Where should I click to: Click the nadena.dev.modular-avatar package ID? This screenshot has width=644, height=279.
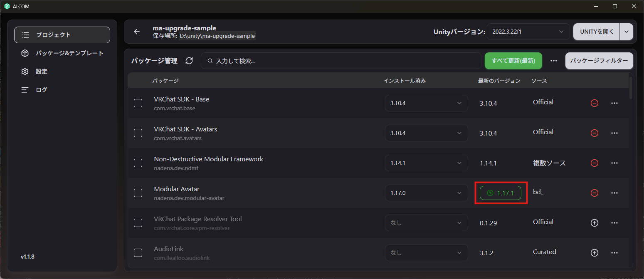(189, 198)
